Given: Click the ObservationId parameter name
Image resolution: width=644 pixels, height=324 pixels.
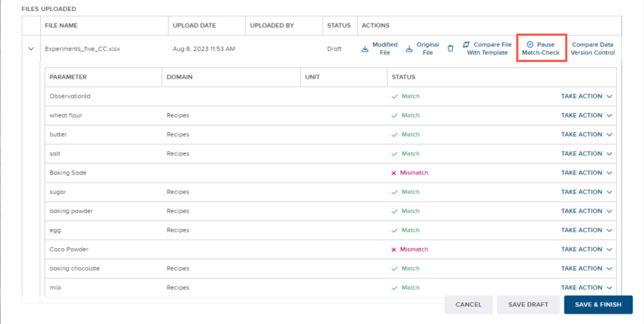Looking at the screenshot, I should (x=70, y=96).
